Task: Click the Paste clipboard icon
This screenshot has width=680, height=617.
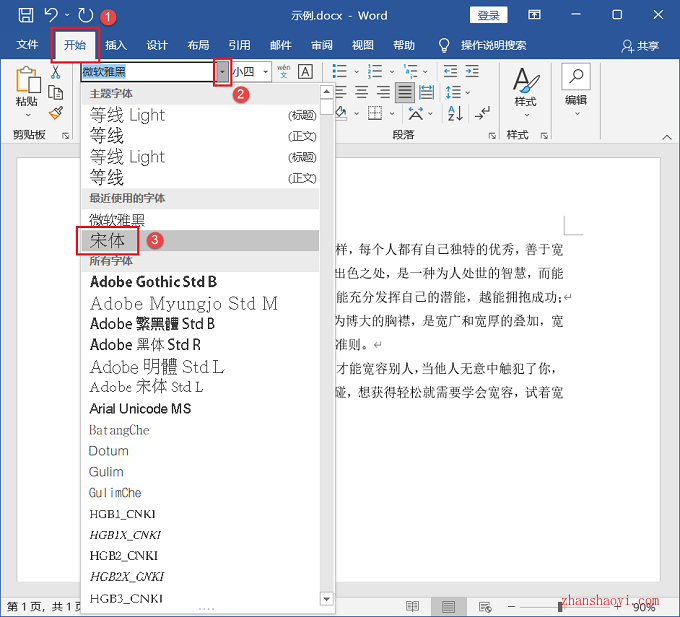Action: [28, 80]
